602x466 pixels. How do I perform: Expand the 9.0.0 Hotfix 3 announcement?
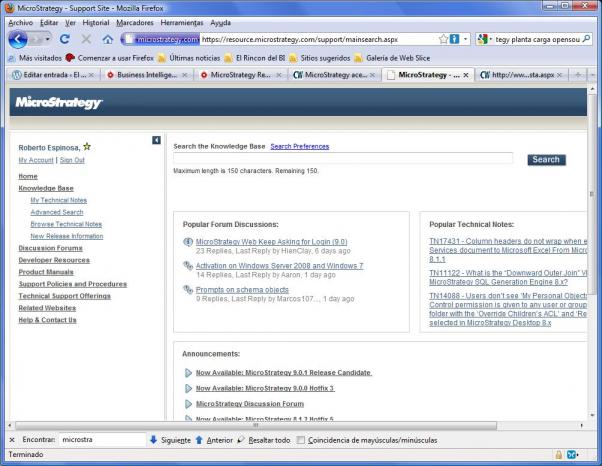(188, 388)
